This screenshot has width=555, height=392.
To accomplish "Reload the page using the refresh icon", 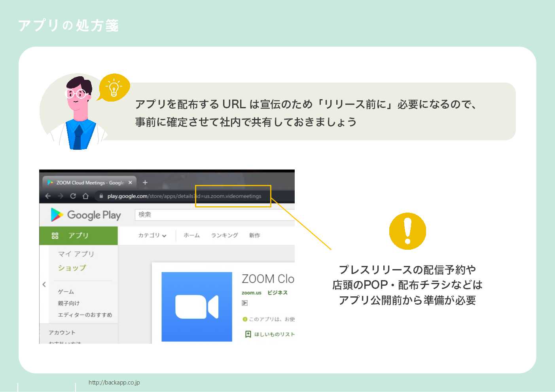I will click(x=73, y=196).
